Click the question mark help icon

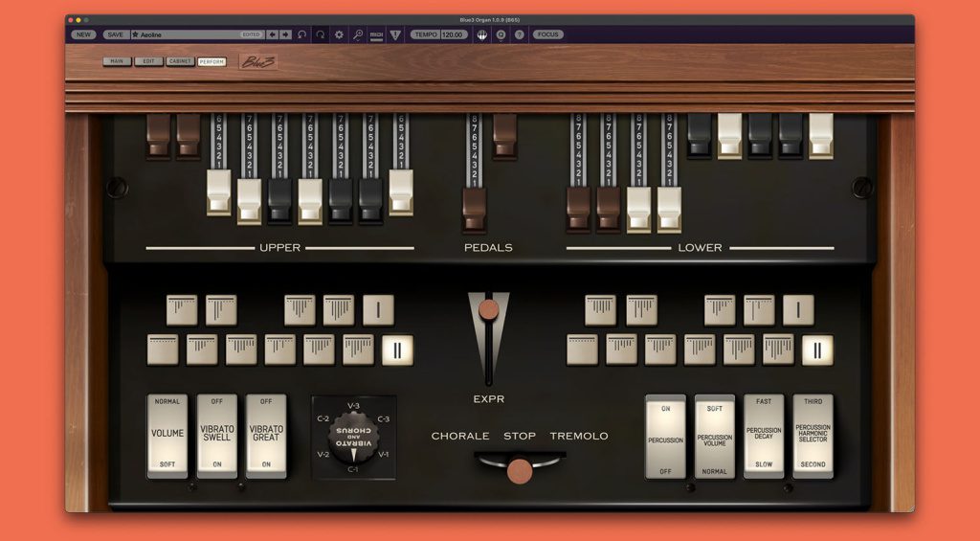(x=520, y=35)
